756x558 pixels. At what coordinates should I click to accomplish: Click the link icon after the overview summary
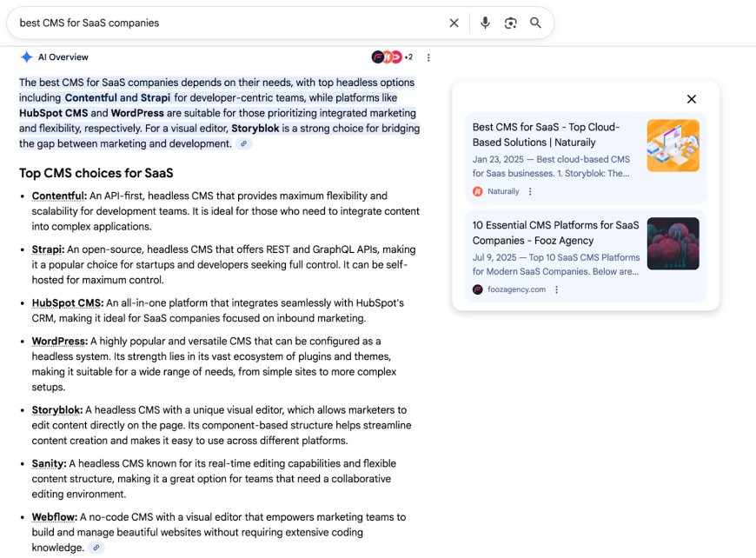click(x=243, y=143)
